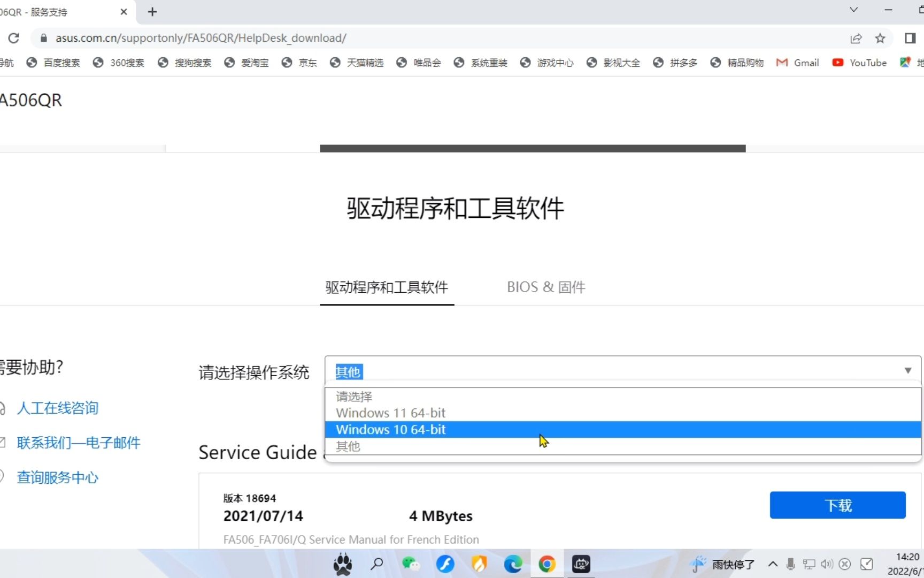Open 联系我们—电子邮件 link
This screenshot has width=924, height=578.
click(79, 443)
